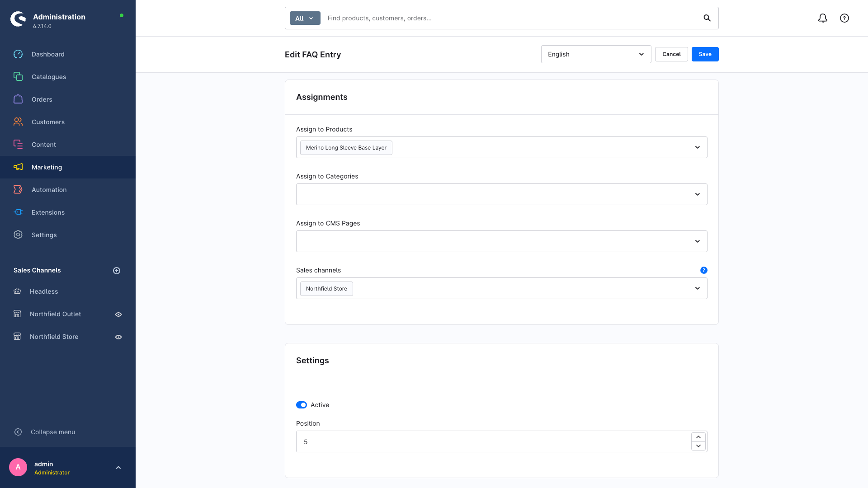Toggle Northfield Store storefront eye icon

click(x=118, y=337)
